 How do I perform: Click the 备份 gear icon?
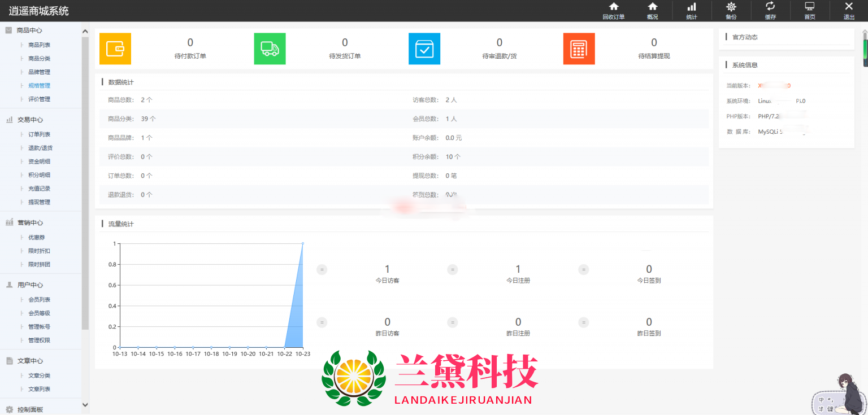[x=731, y=7]
